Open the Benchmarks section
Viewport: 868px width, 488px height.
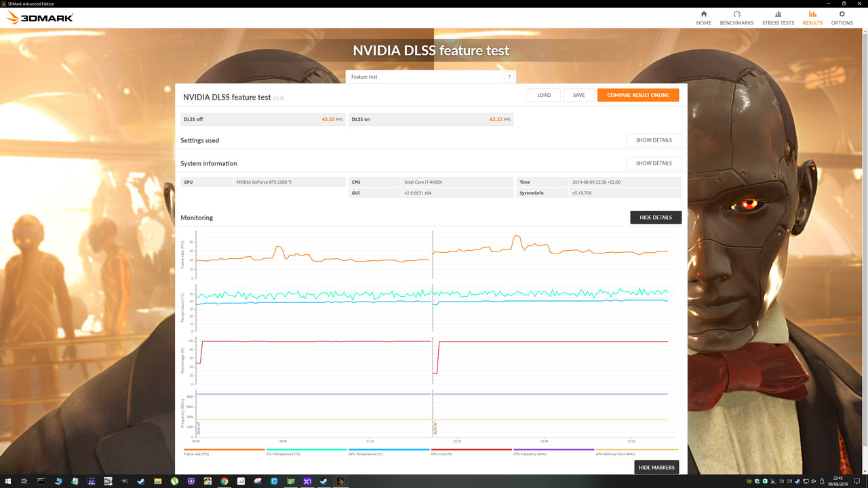(736, 18)
